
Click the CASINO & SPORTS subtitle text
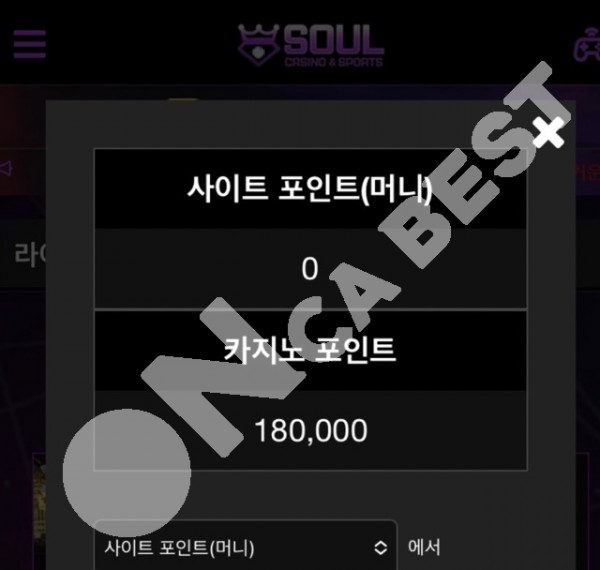[x=334, y=62]
